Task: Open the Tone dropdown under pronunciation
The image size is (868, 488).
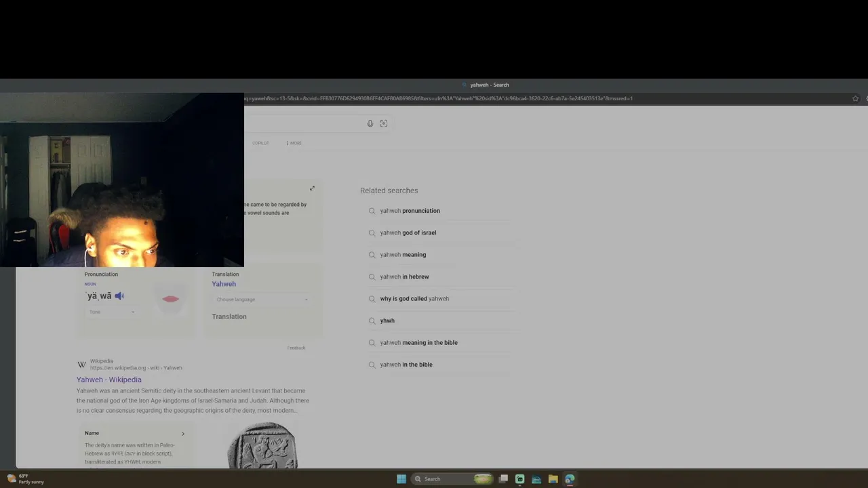Action: pos(112,312)
